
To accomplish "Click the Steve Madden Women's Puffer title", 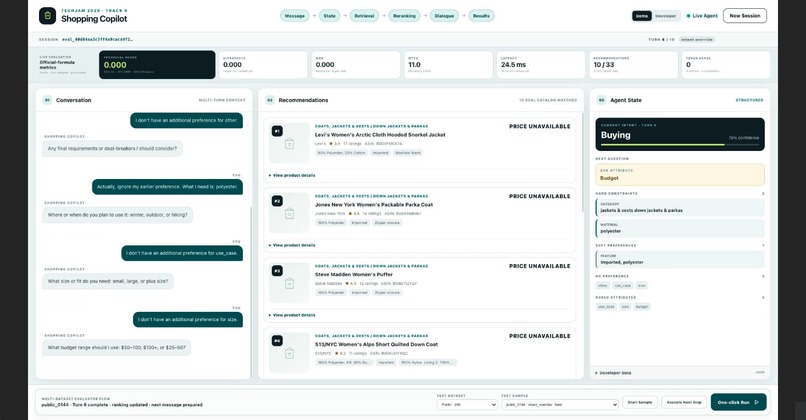I will pyautogui.click(x=354, y=275).
